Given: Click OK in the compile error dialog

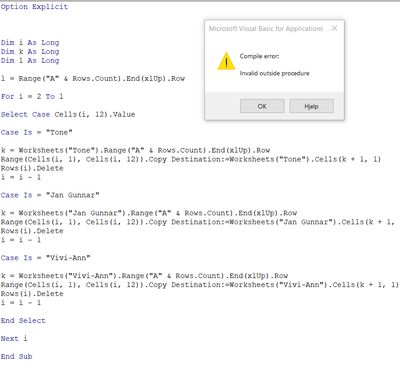Looking at the screenshot, I should (262, 106).
